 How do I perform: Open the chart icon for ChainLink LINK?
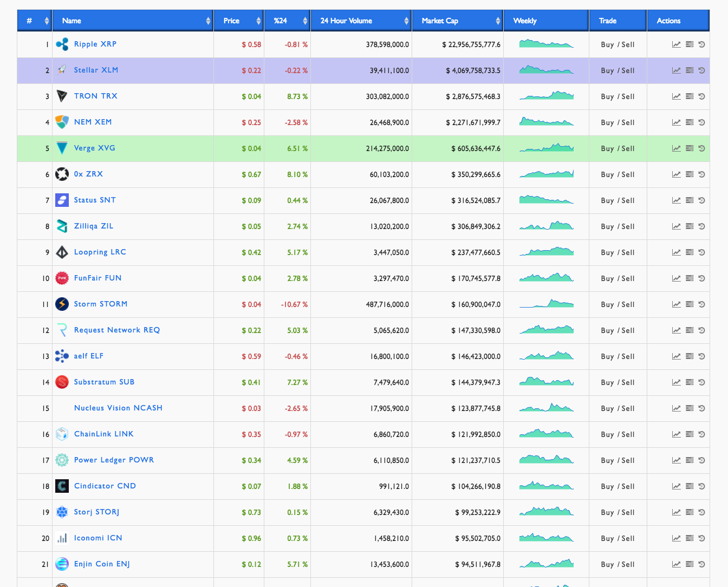[x=677, y=434]
